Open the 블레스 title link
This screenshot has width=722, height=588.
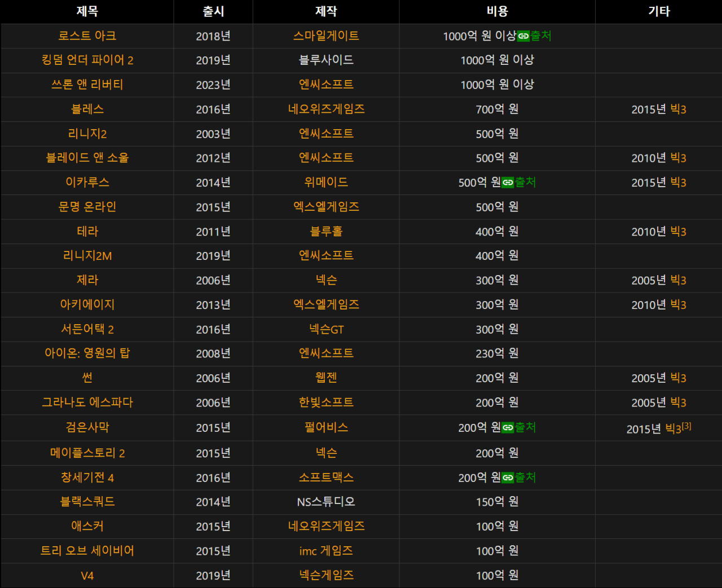pos(87,109)
